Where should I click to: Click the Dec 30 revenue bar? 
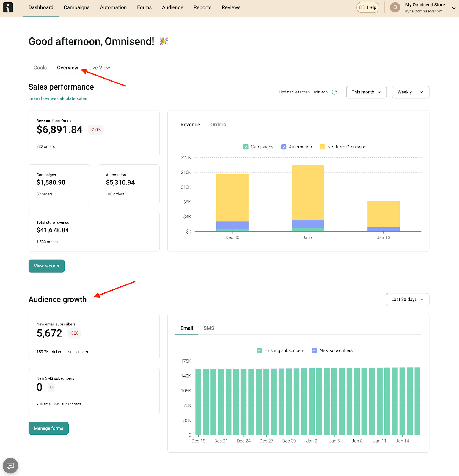click(232, 203)
